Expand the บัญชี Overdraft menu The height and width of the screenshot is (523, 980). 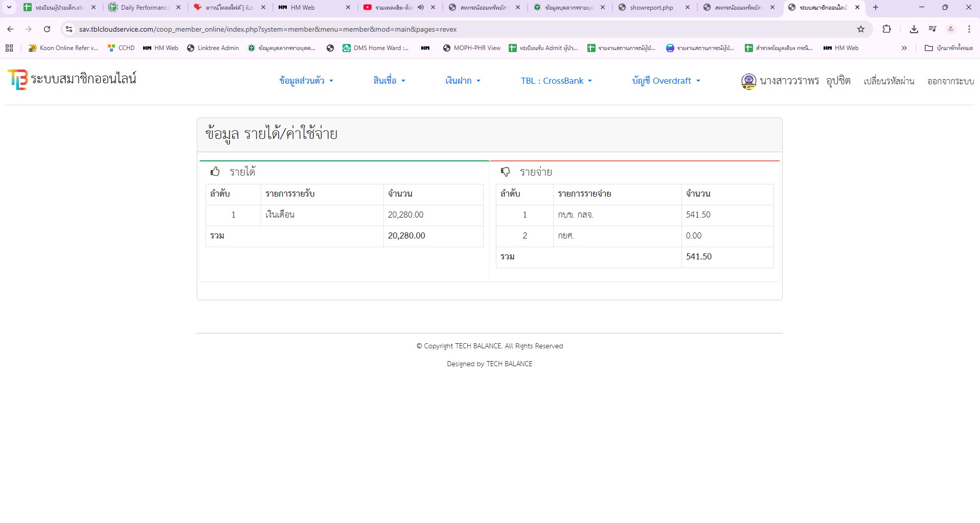point(666,81)
